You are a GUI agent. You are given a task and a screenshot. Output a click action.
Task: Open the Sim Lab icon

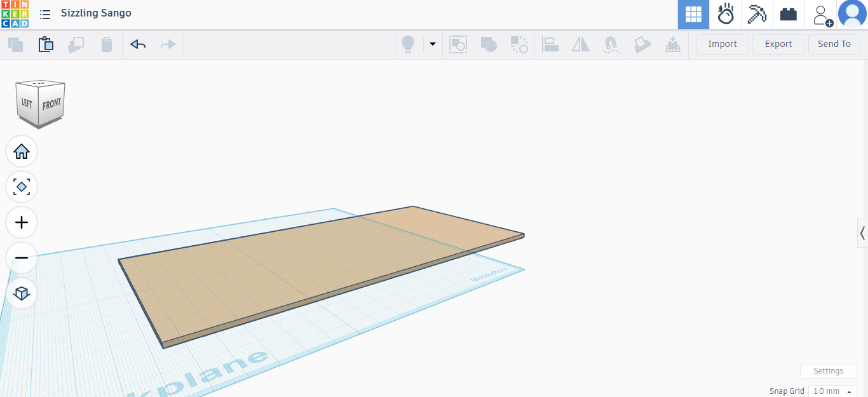(726, 15)
